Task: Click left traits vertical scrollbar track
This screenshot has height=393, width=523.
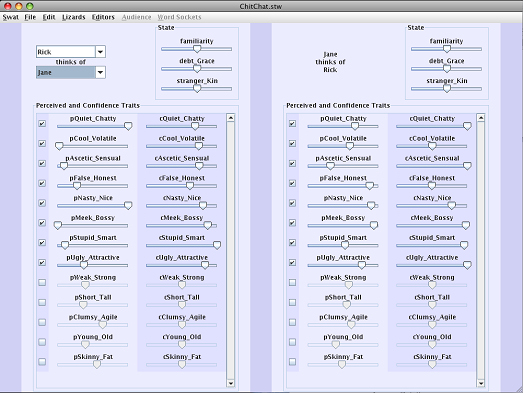Action: (230, 250)
